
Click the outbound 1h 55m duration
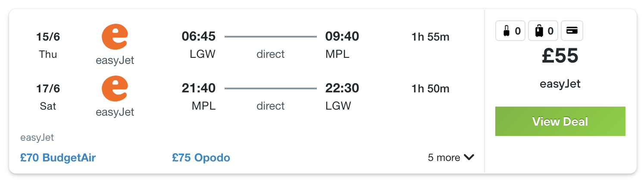click(x=431, y=37)
